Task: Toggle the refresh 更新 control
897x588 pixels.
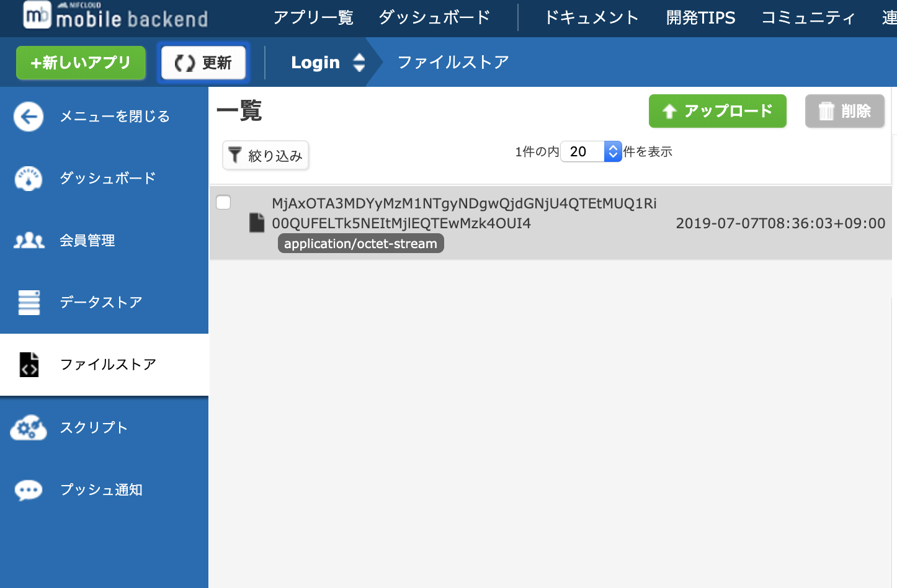Action: point(203,62)
